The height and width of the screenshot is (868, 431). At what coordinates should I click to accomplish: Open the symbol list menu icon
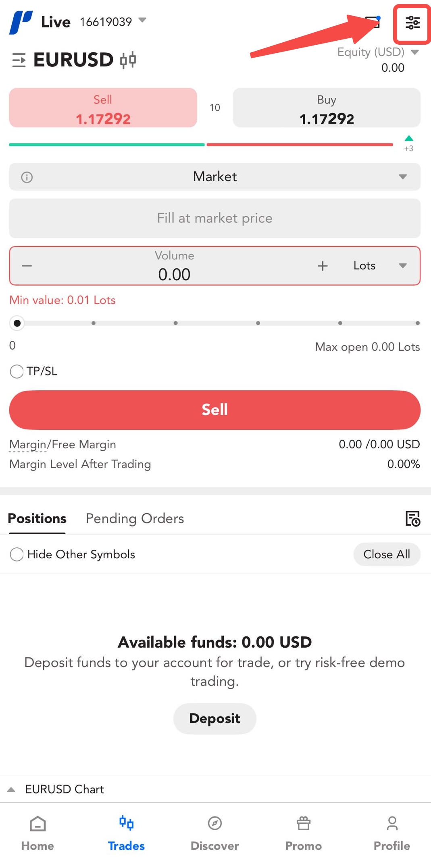click(19, 60)
